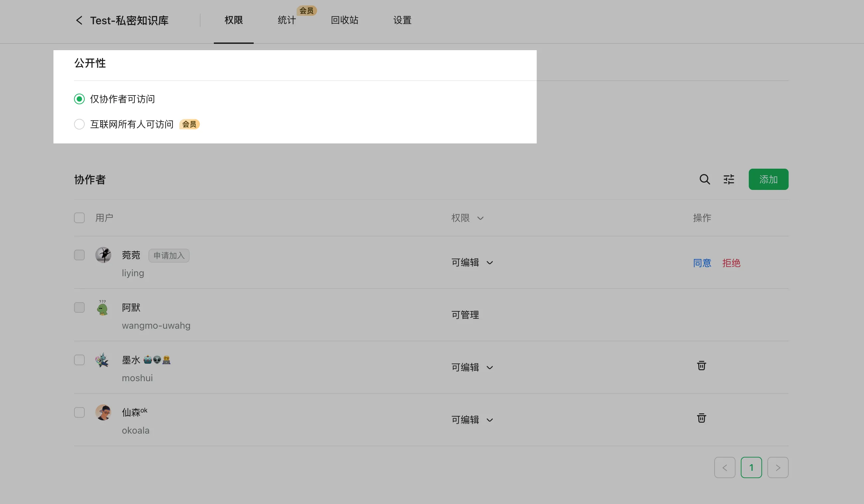The height and width of the screenshot is (504, 864).
Task: Remove collaborator 仙森 via trash icon
Action: click(x=701, y=418)
